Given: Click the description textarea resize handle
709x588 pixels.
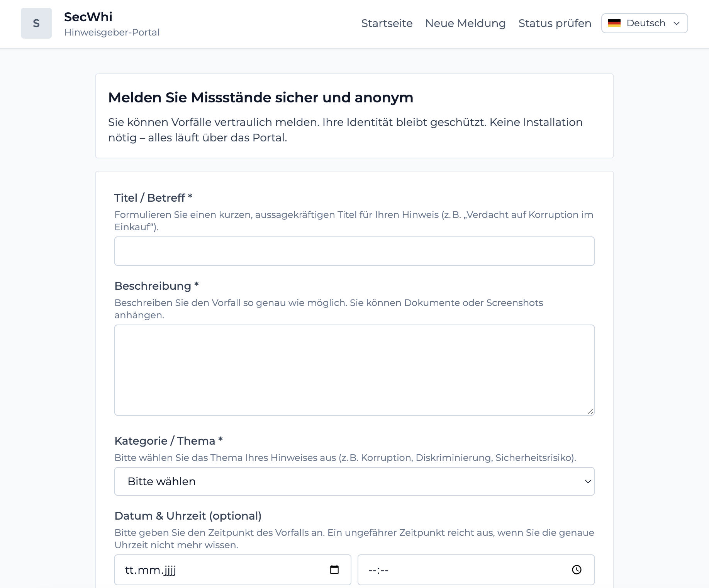Looking at the screenshot, I should click(x=590, y=411).
